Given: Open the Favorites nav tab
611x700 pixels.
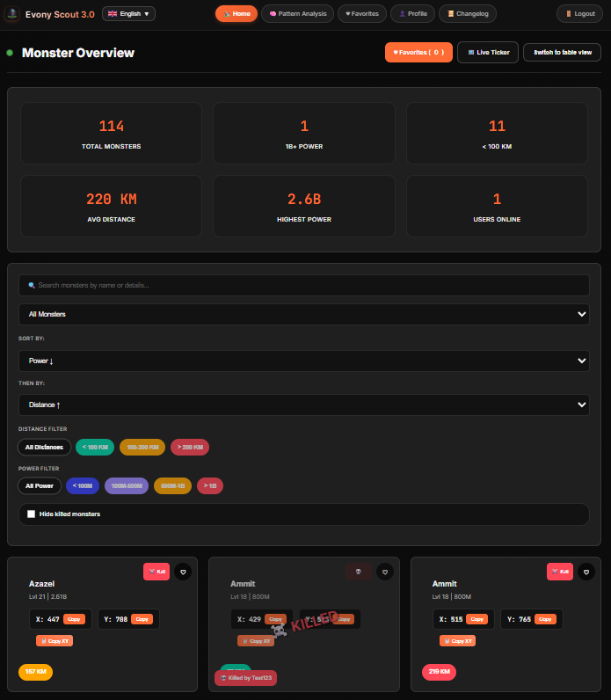Looking at the screenshot, I should coord(362,14).
